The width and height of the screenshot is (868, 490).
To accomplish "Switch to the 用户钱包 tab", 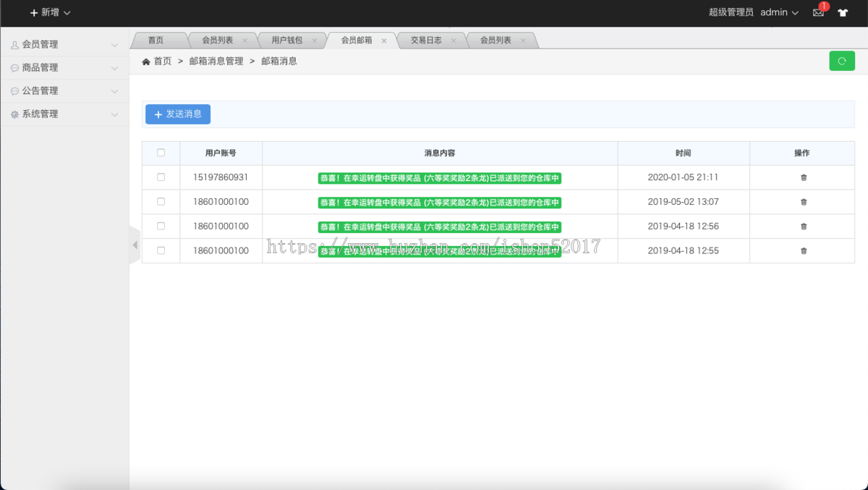I will 287,41.
